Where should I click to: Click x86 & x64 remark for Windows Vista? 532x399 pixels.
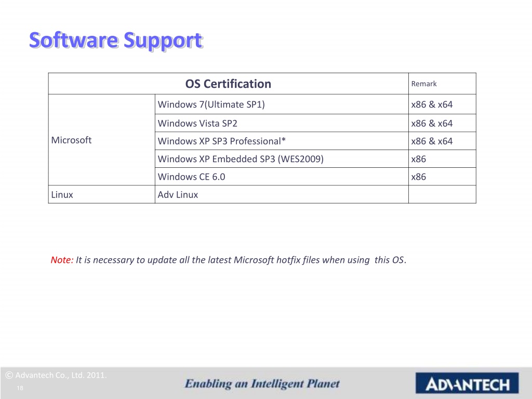pyautogui.click(x=442, y=123)
